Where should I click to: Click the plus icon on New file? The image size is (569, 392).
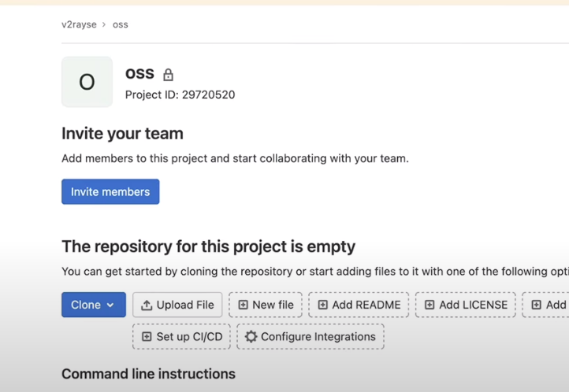243,305
